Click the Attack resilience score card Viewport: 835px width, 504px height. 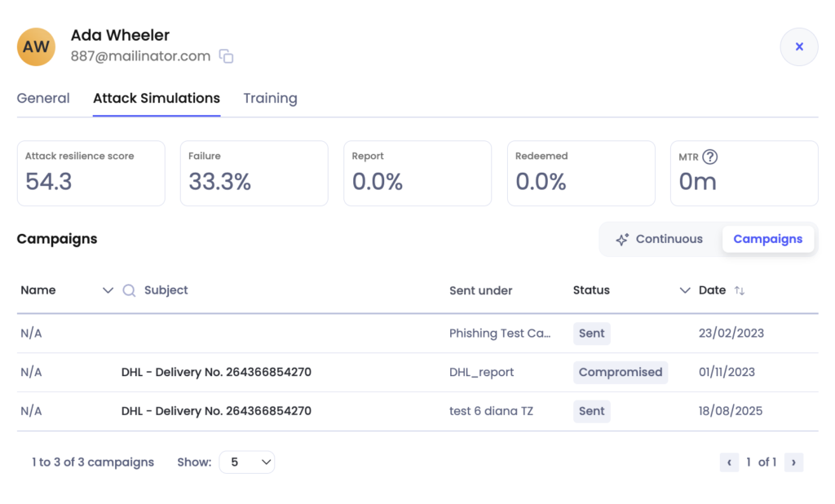(91, 173)
